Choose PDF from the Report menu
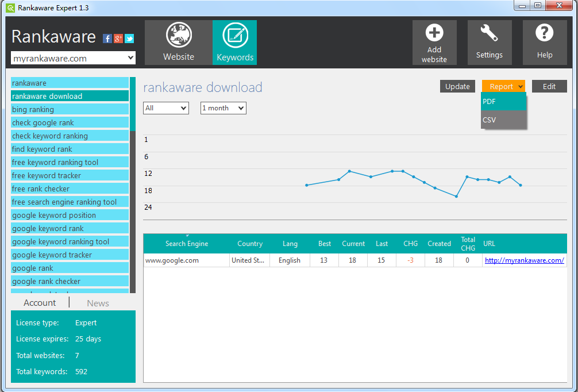This screenshot has width=578, height=392. click(x=503, y=101)
